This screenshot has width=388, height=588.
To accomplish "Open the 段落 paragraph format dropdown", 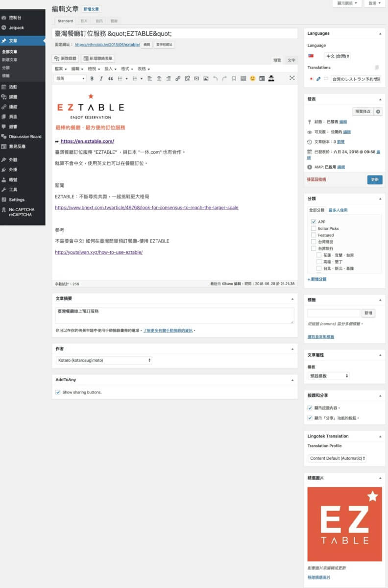I will coord(70,78).
